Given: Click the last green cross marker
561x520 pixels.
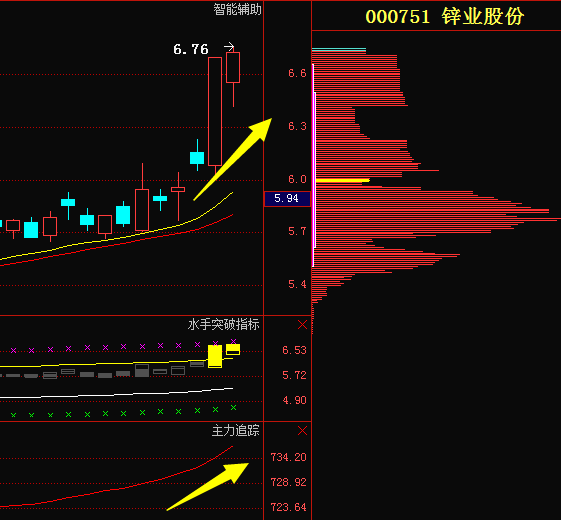Looking at the screenshot, I should [233, 407].
